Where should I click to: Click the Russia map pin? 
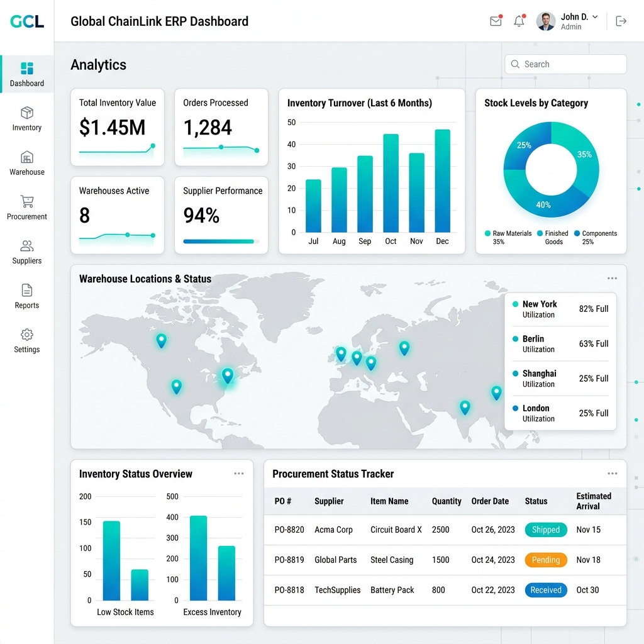click(x=404, y=348)
